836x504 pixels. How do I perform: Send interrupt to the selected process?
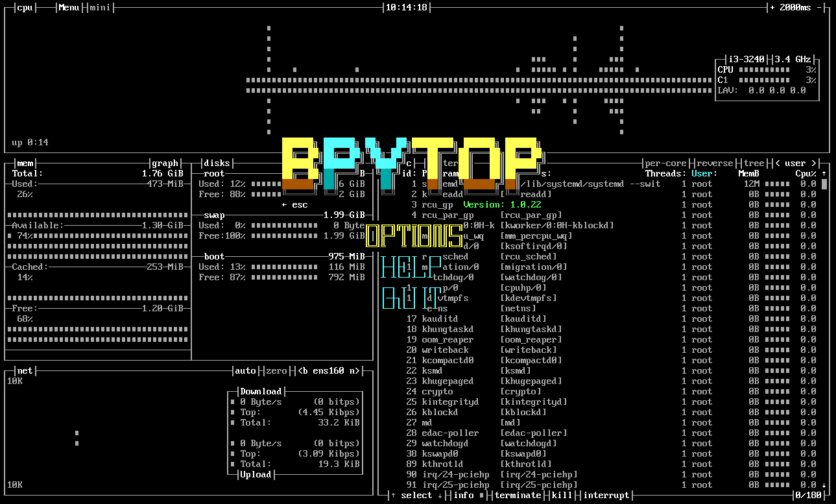click(606, 495)
